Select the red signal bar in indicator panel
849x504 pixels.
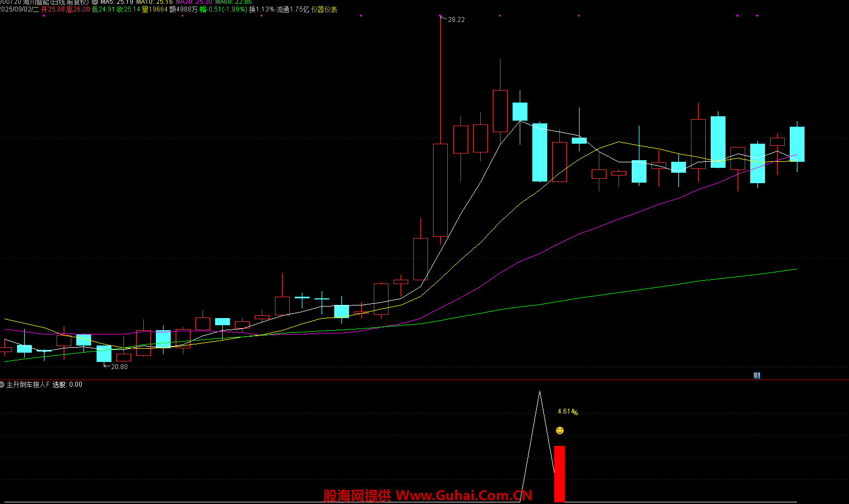[559, 474]
